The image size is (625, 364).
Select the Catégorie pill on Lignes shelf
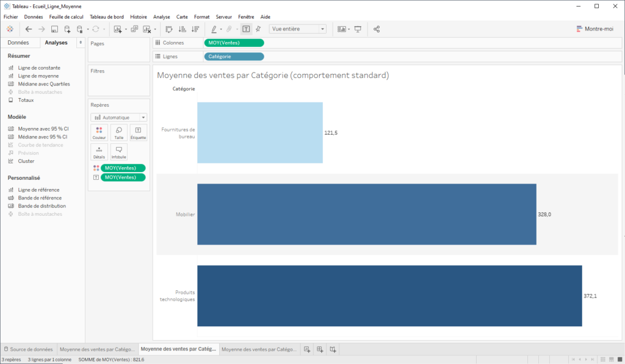(234, 57)
